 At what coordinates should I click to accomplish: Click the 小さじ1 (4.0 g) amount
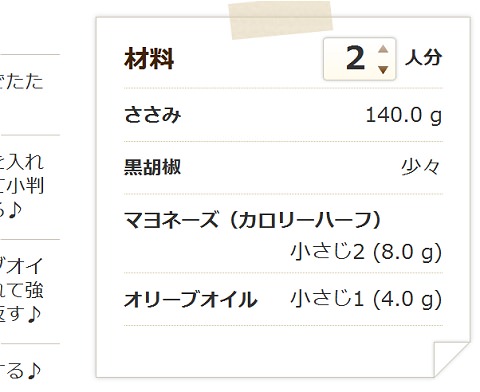point(366,299)
